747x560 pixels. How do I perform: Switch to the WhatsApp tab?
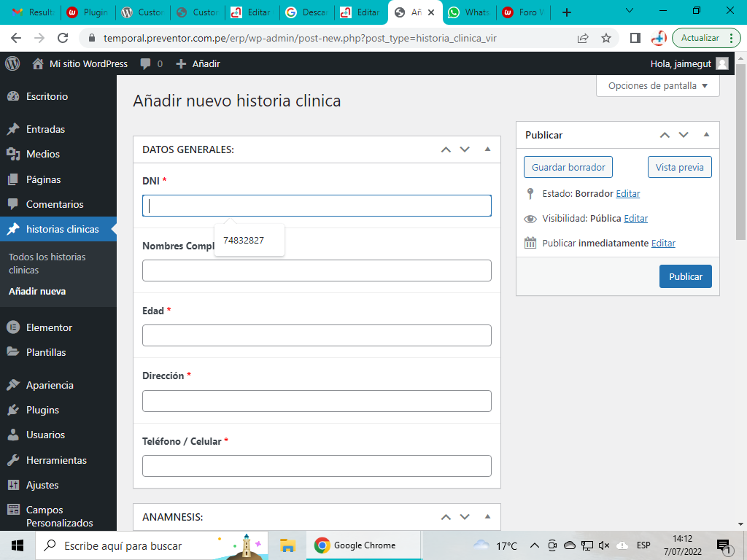469,12
